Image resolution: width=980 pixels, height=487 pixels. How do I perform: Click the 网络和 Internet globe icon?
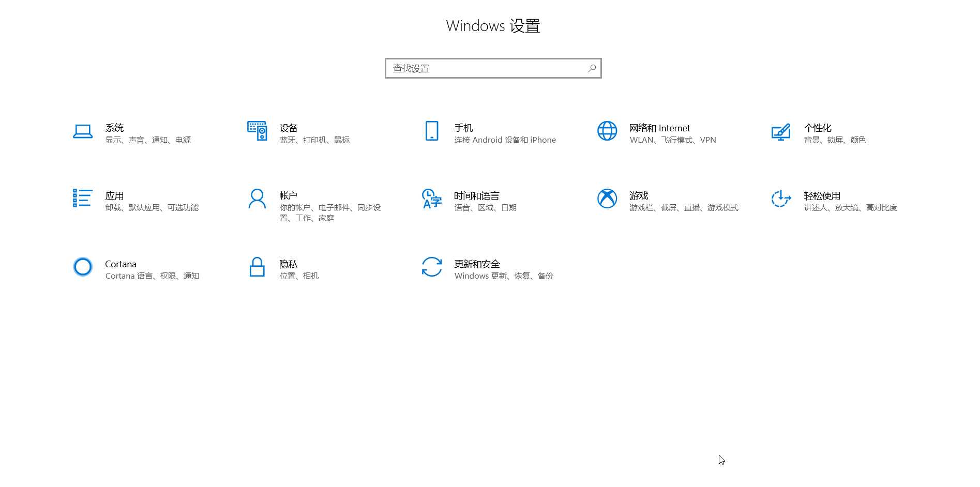pos(607,131)
